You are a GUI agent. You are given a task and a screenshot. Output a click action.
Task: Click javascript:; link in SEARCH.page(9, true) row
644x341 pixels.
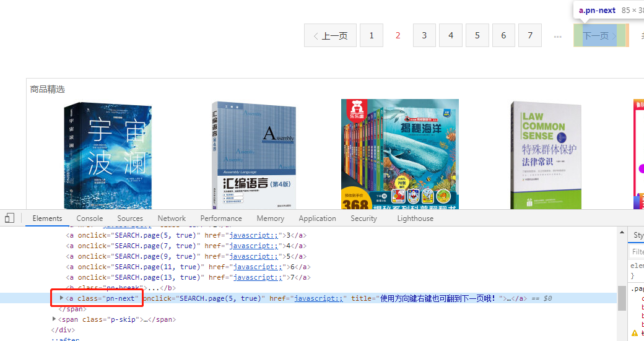pyautogui.click(x=253, y=256)
